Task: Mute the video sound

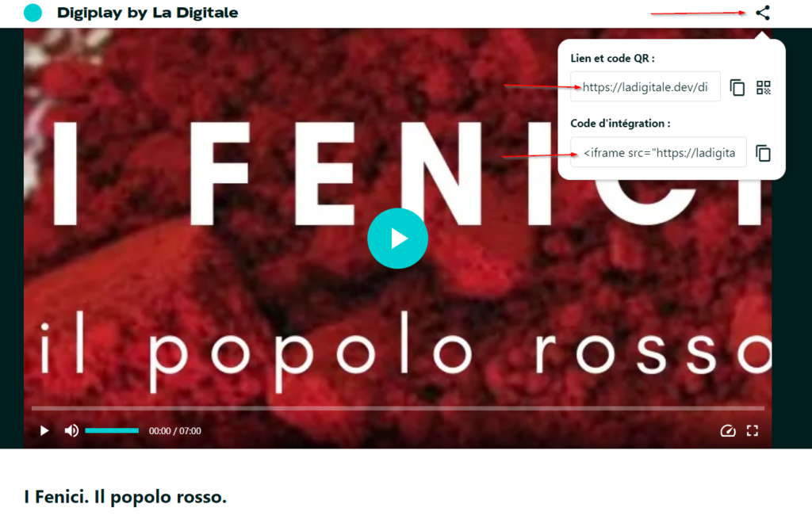Action: (71, 430)
